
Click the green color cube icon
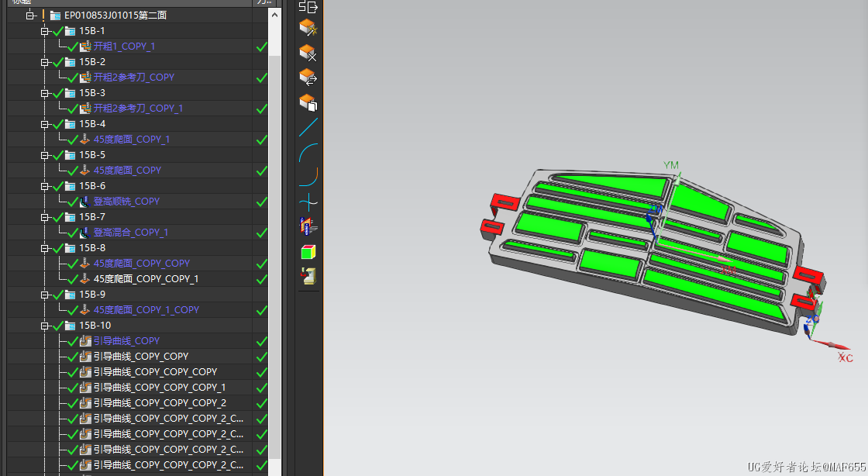(308, 251)
